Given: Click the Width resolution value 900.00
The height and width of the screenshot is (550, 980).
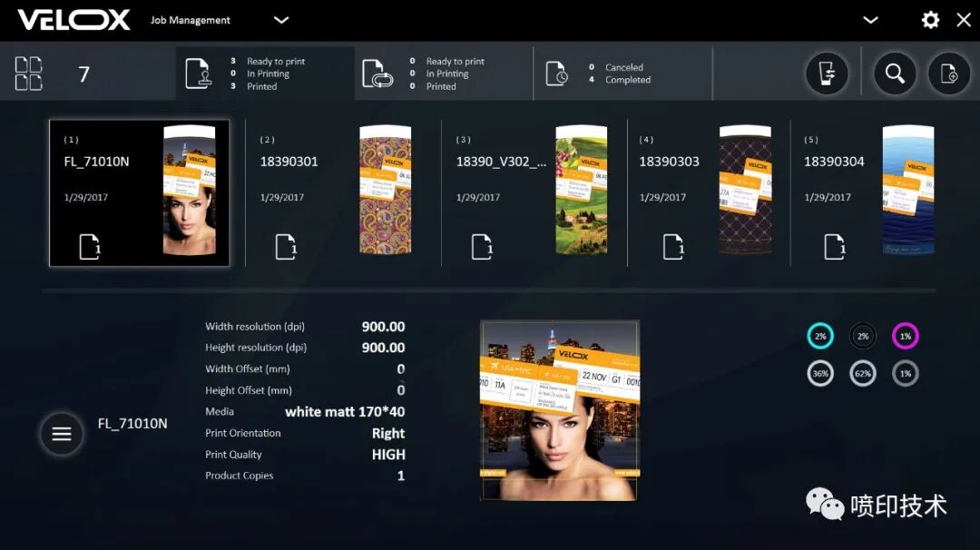Looking at the screenshot, I should tap(383, 327).
